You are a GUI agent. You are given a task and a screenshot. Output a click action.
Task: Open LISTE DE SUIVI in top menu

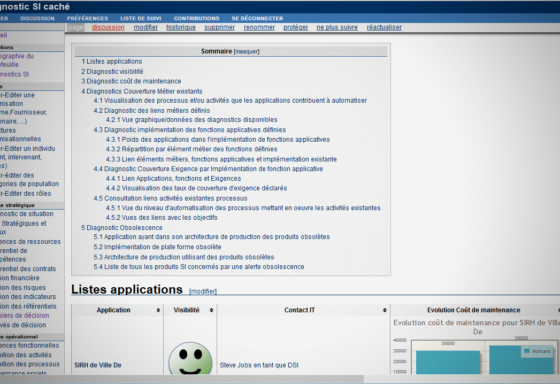point(141,19)
